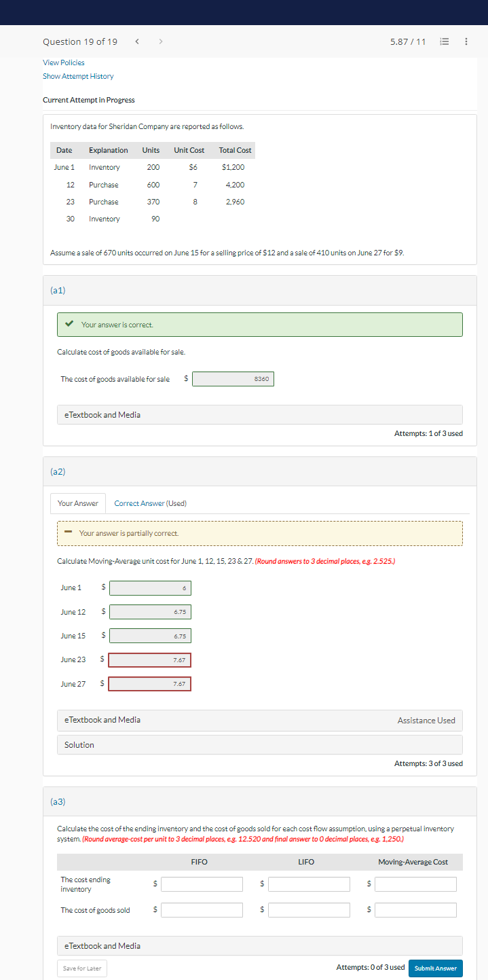Viewport: 488px width, 980px height.
Task: Click the Moving-Average Cost ending inventory field
Action: click(x=415, y=884)
